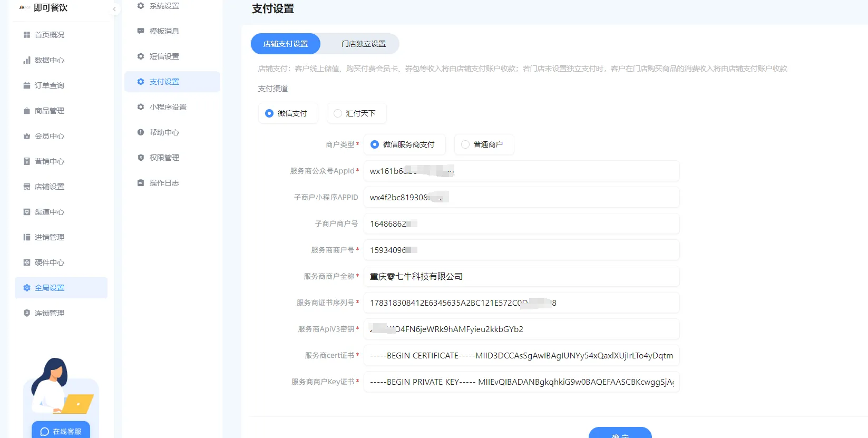Click the 进销管理 icon
This screenshot has width=868, height=438.
[x=27, y=237]
